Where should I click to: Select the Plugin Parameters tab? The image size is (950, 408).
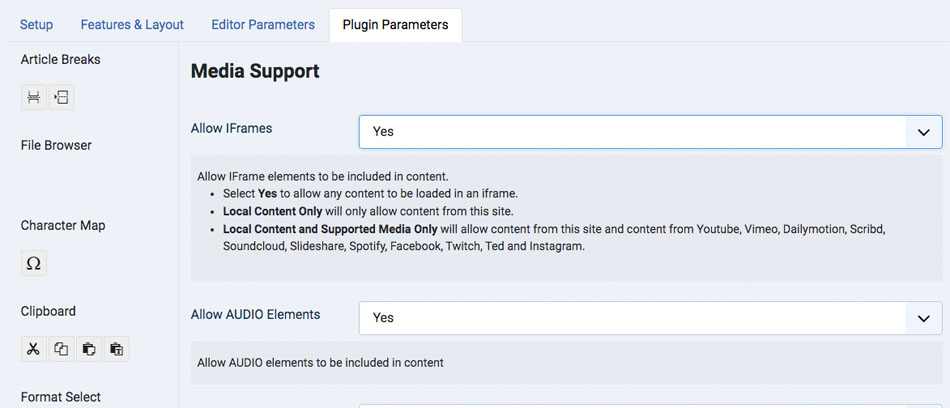395,24
